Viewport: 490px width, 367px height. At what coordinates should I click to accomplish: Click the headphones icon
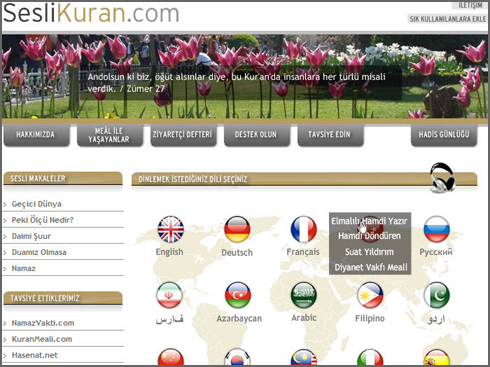coord(442,177)
